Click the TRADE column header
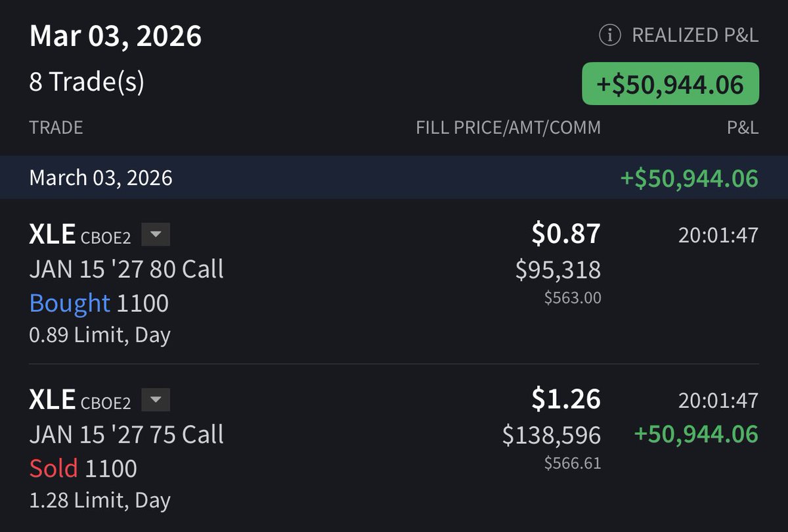Screen dimensions: 788x532 click(56, 127)
